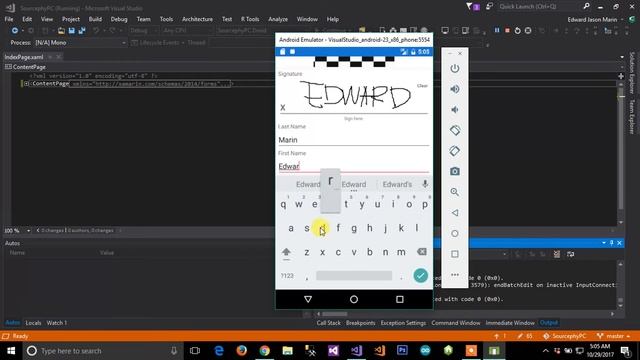Viewport: 640px width, 360px height.
Task: Click the Open File folder toolbar icon
Action: (x=61, y=31)
